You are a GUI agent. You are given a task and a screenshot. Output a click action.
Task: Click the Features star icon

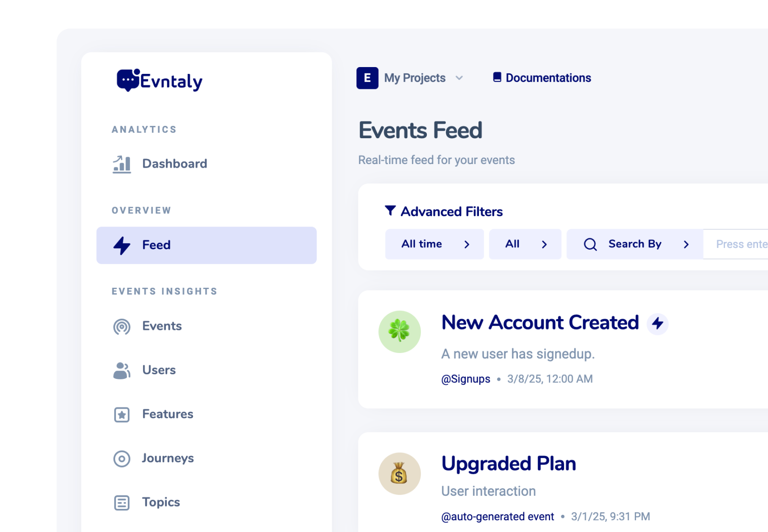122,415
